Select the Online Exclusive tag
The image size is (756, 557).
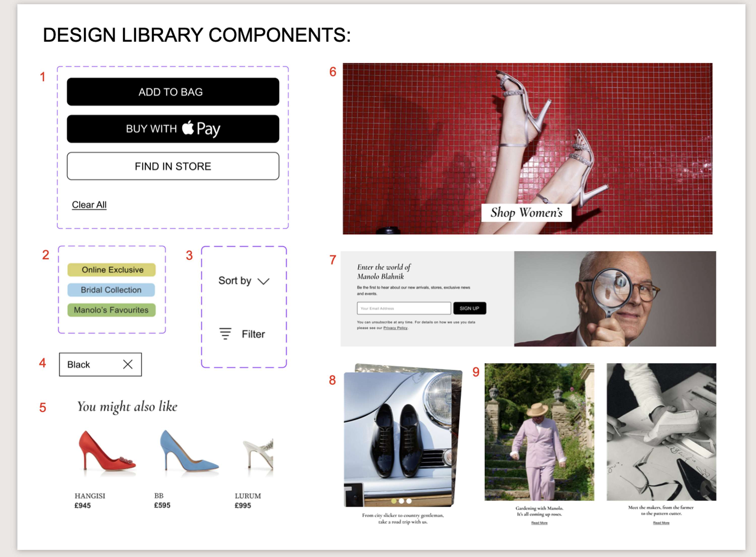click(x=112, y=270)
